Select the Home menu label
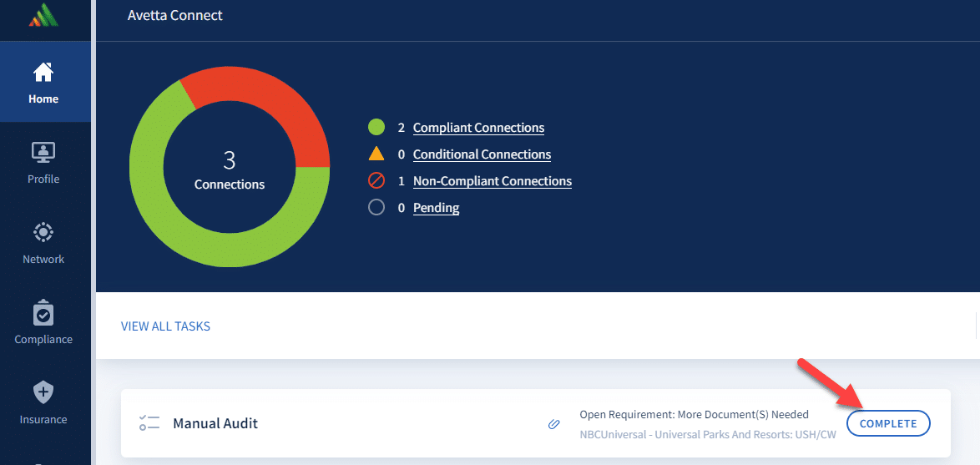The width and height of the screenshot is (980, 465). [43, 99]
